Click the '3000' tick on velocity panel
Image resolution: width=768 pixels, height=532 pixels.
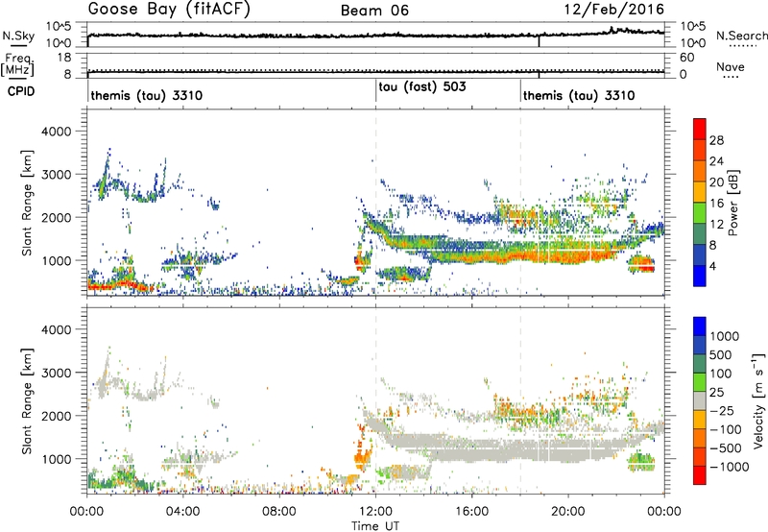pyautogui.click(x=56, y=373)
